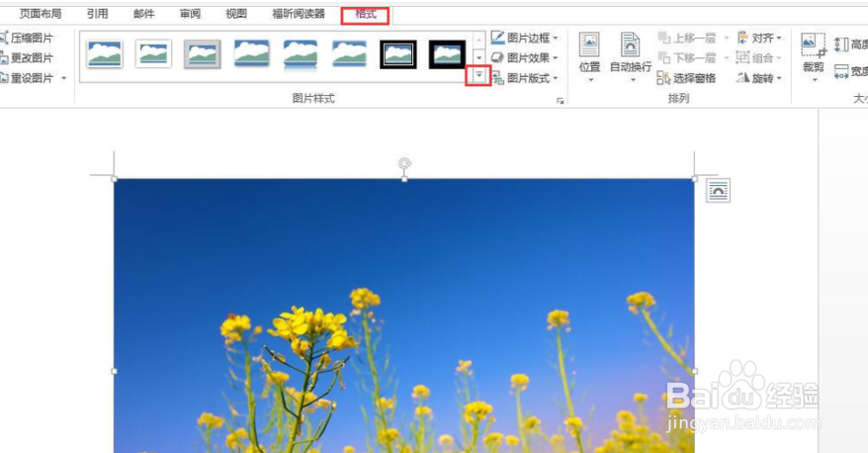868x453 pixels.
Task: Click the left-middle resize handle of image
Action: pyautogui.click(x=114, y=371)
